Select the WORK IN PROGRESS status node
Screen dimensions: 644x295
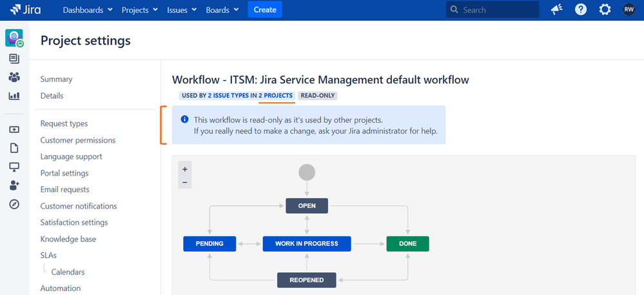tap(307, 243)
